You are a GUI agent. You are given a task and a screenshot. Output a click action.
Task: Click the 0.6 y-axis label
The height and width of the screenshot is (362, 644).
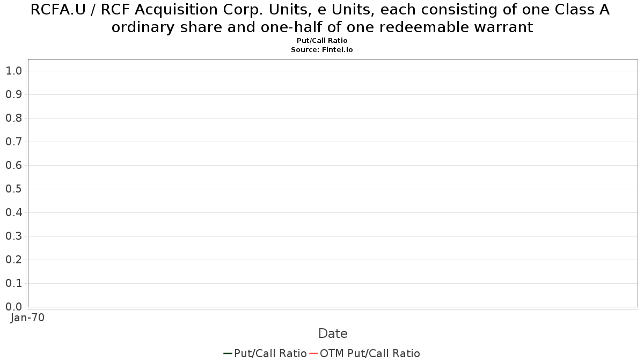point(13,165)
